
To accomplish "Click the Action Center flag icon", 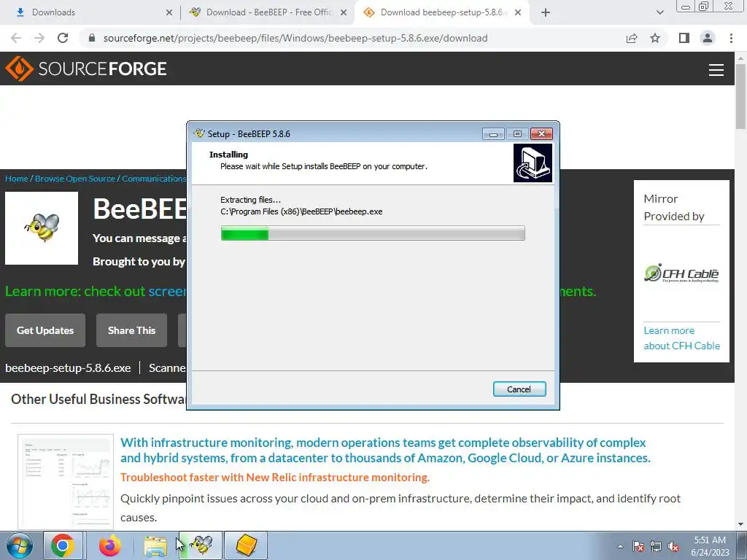I will coord(638,547).
